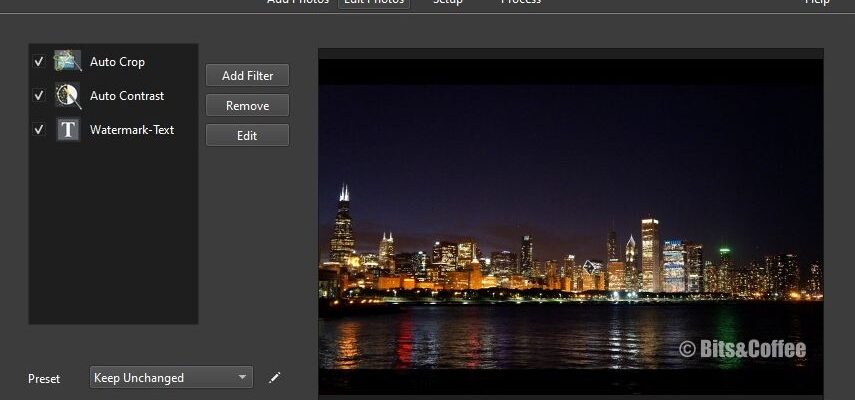Image resolution: width=855 pixels, height=400 pixels.
Task: Click the Chicago skyline preview image
Action: click(x=571, y=226)
